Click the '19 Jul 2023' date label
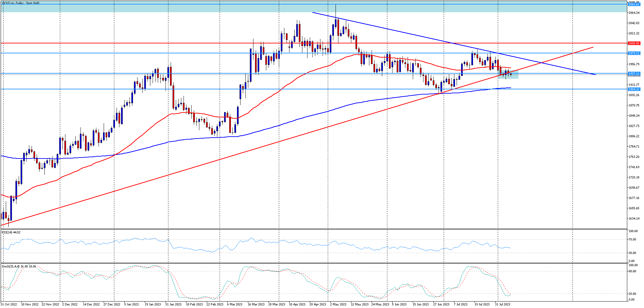Viewport: 644px width, 308px height. coord(482,304)
